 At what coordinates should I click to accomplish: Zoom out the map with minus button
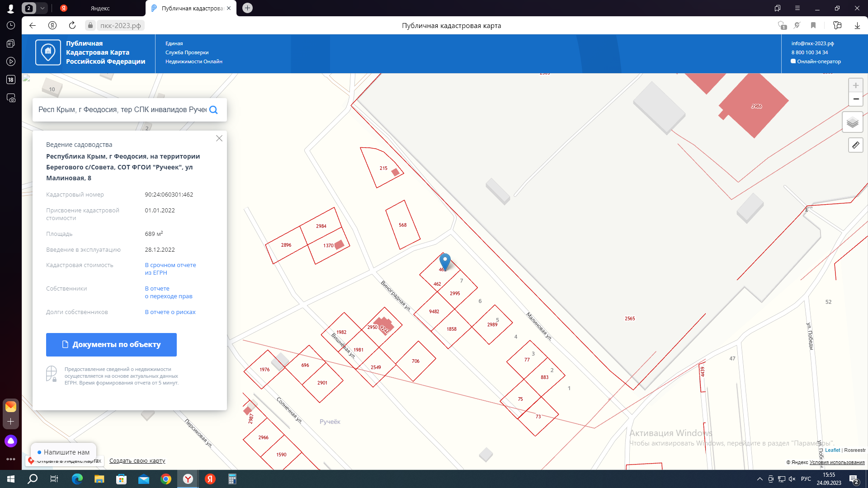pos(855,99)
